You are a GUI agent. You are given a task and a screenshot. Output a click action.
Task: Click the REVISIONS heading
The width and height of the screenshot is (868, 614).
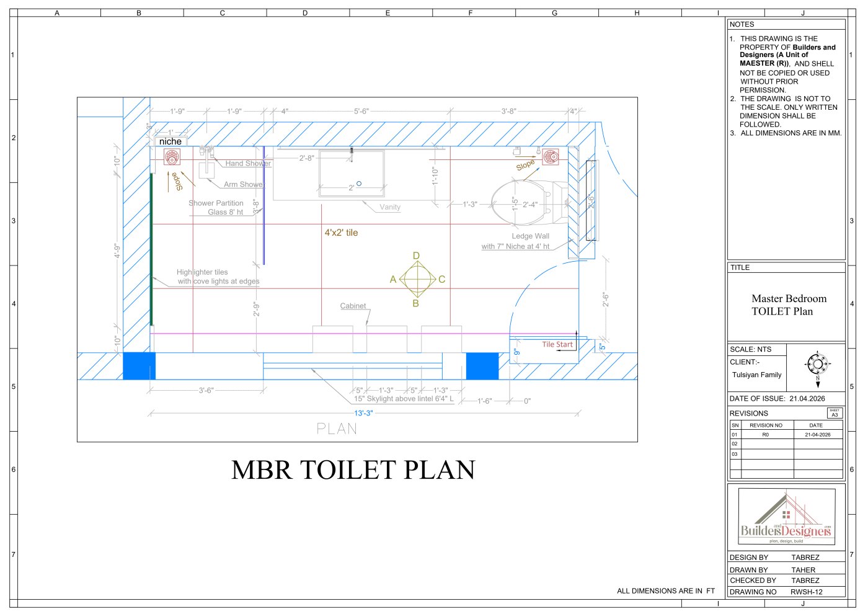(748, 413)
